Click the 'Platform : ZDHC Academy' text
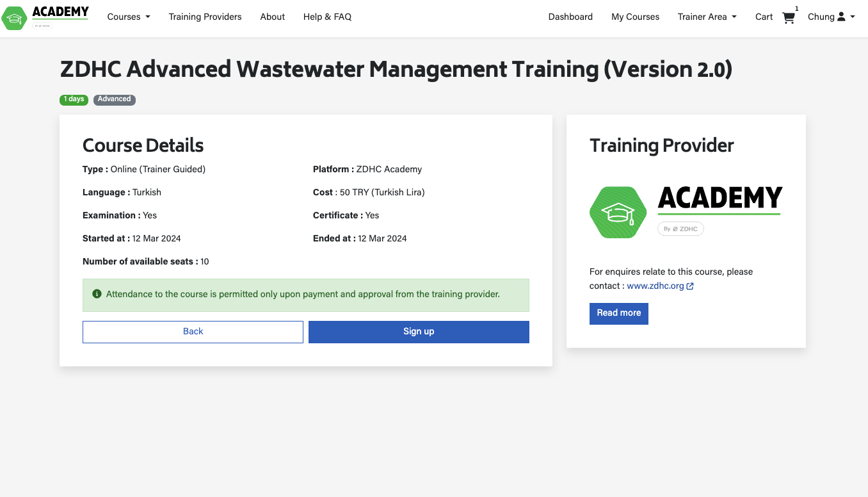This screenshot has height=497, width=868. tap(367, 169)
